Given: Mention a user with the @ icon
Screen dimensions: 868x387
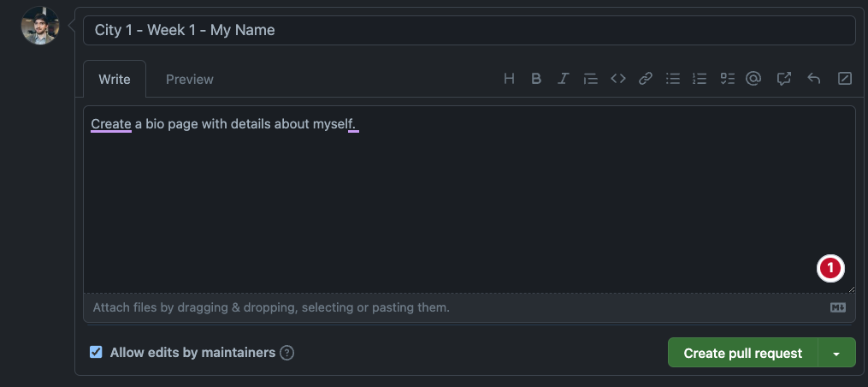Looking at the screenshot, I should (753, 79).
